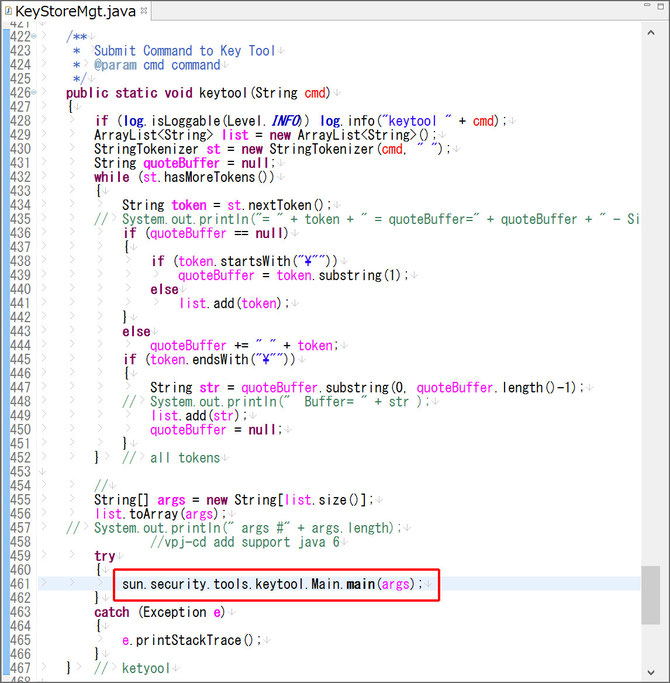The width and height of the screenshot is (670, 683).
Task: Click 'quoteBuffer = null' on line 431
Action: 207,163
